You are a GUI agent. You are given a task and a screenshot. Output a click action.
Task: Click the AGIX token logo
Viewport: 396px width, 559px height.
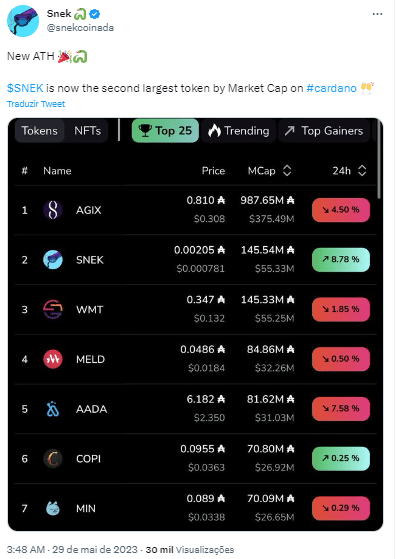tap(53, 210)
